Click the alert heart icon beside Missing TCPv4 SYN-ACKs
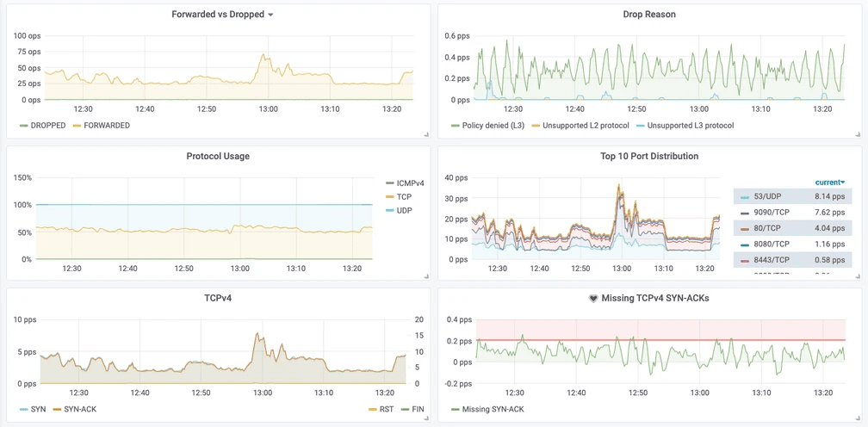Viewport: 868px width, 427px height. click(x=592, y=299)
